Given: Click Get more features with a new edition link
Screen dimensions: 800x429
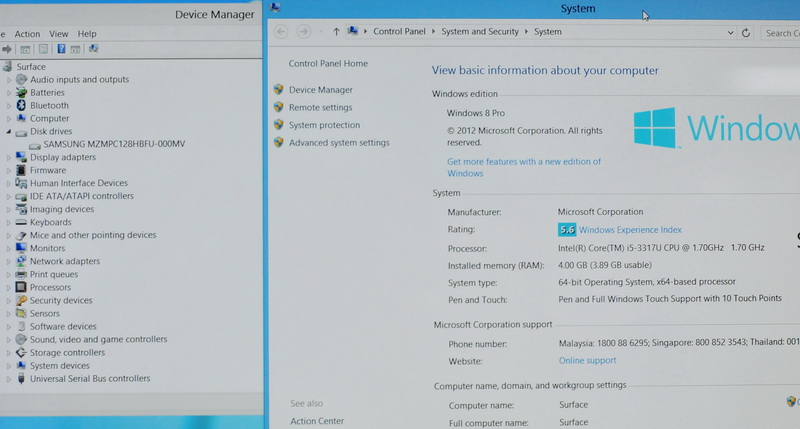Looking at the screenshot, I should pyautogui.click(x=524, y=167).
